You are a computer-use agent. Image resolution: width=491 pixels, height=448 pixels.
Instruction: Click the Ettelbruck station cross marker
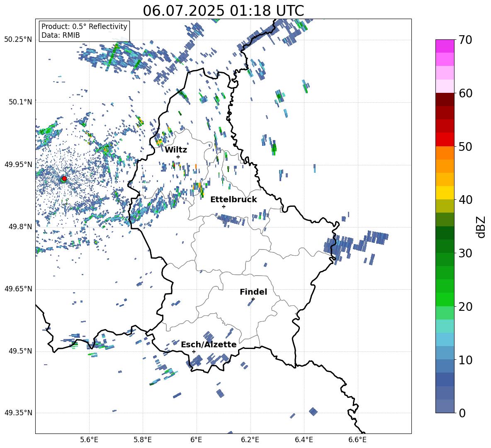(224, 206)
